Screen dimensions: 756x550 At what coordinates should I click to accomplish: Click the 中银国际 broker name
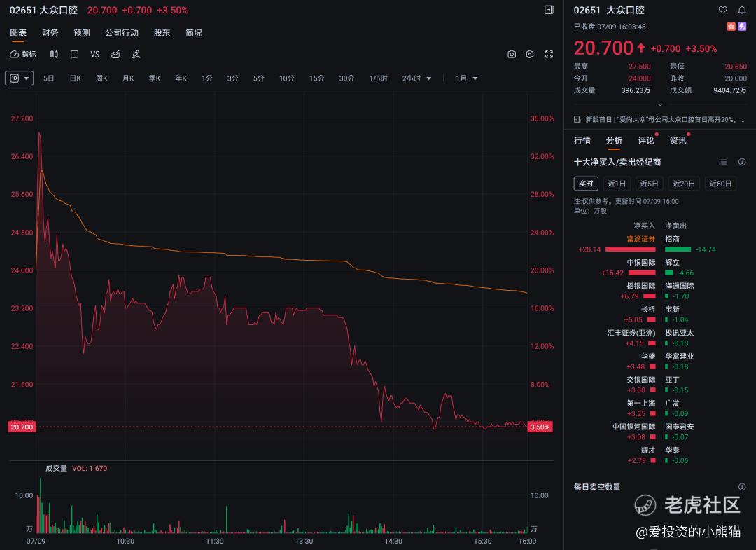tap(640, 263)
